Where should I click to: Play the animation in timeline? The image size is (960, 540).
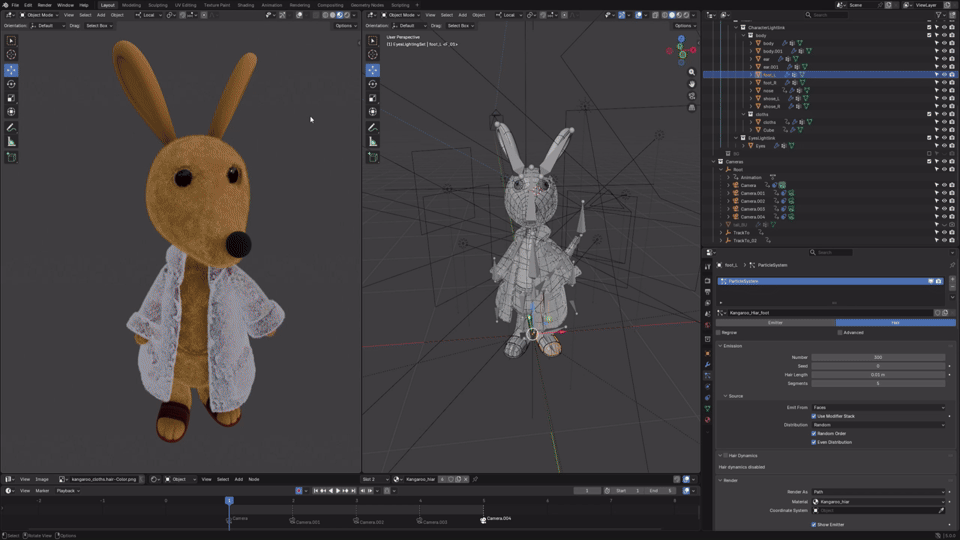pyautogui.click(x=337, y=491)
